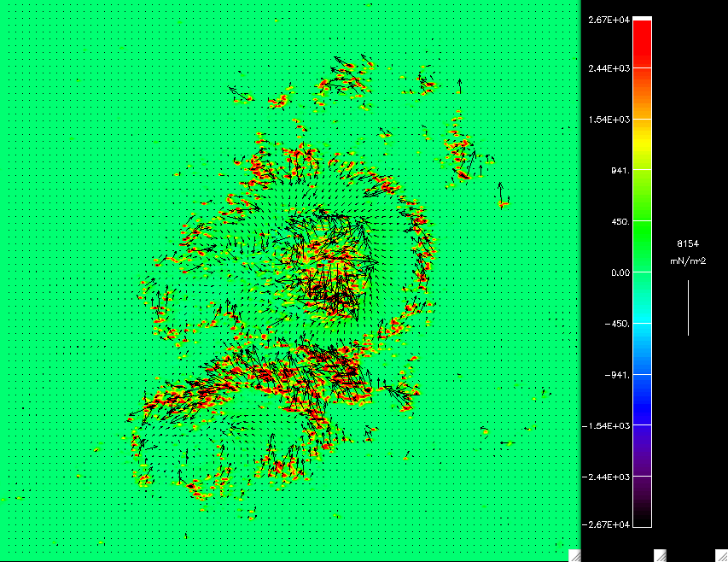Screen dimensions: 728x562
Task: Click the yellow band of the colour bar
Action: [642, 144]
